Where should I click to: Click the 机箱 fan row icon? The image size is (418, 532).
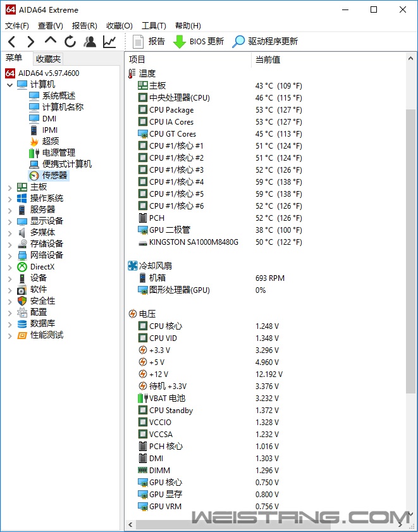143,278
